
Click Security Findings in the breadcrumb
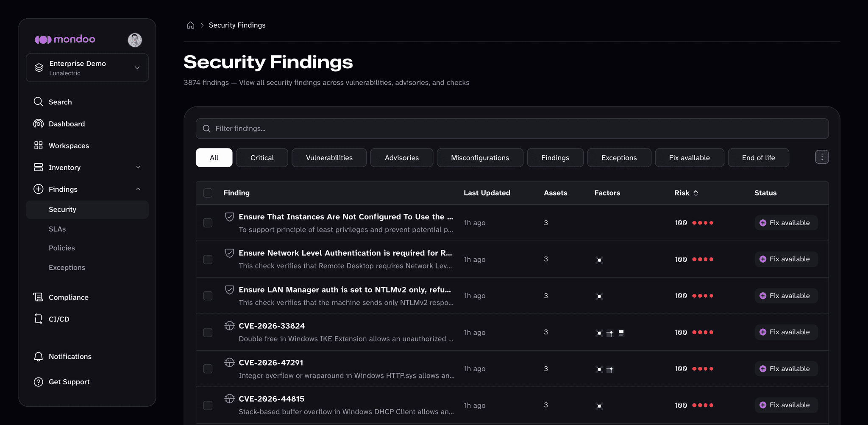point(237,25)
